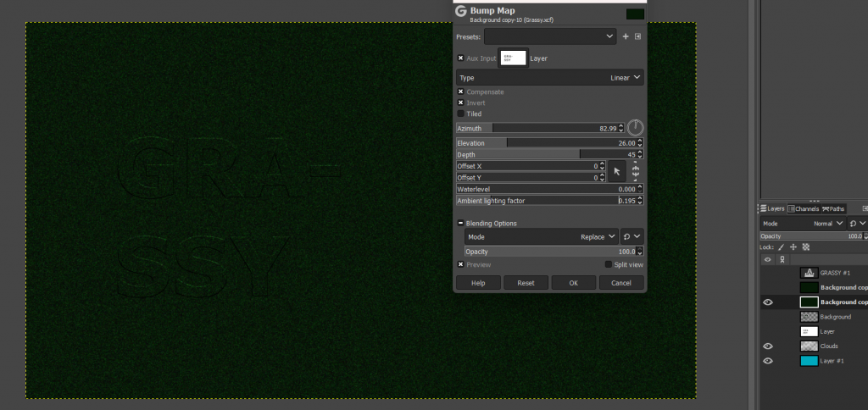Click the Aux Input layer thumbnail button

[x=513, y=58]
